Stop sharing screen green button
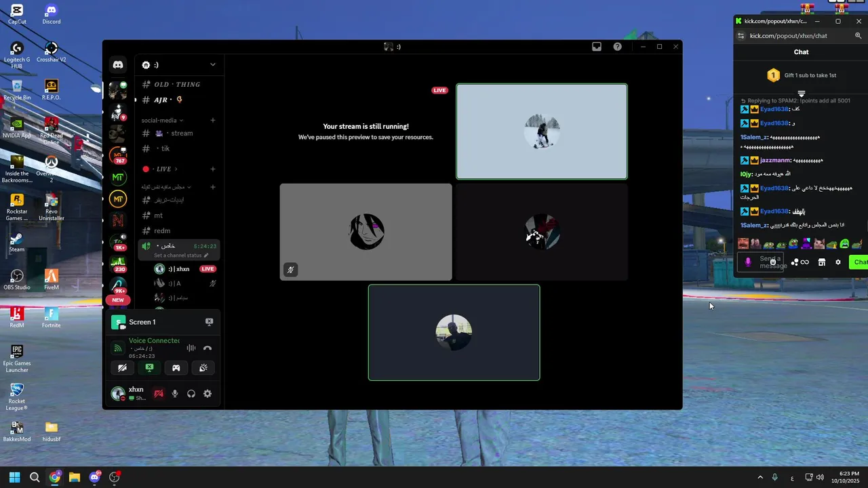 149,368
